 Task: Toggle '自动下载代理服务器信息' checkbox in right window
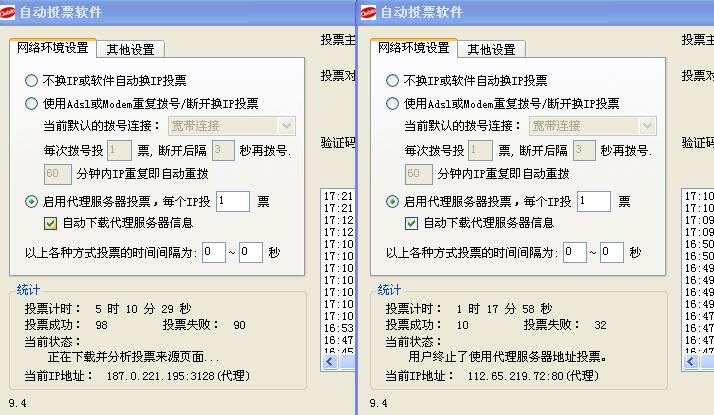411,223
